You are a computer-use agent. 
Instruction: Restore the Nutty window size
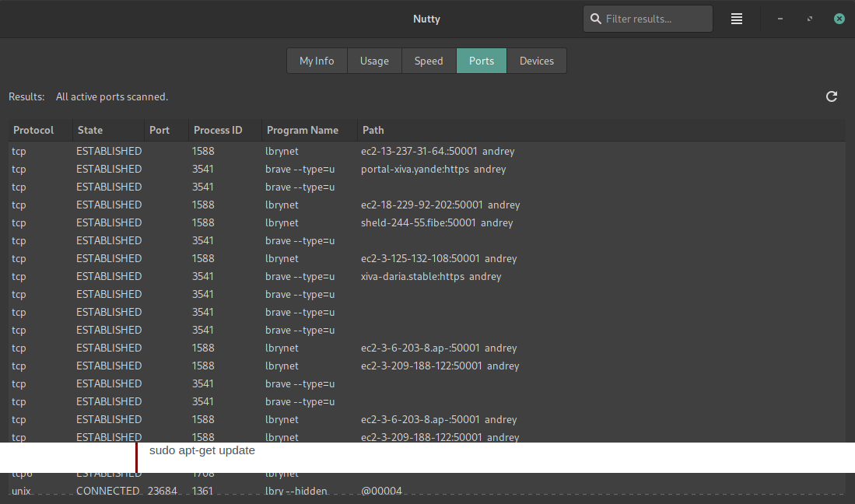click(810, 19)
